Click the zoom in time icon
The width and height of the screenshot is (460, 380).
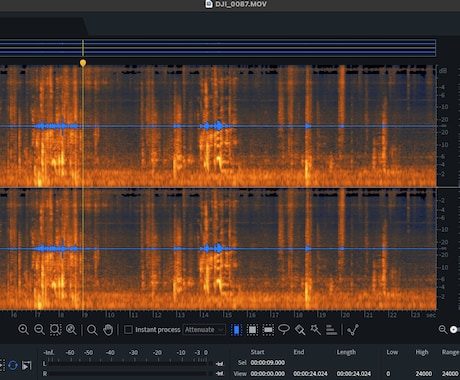coord(23,330)
